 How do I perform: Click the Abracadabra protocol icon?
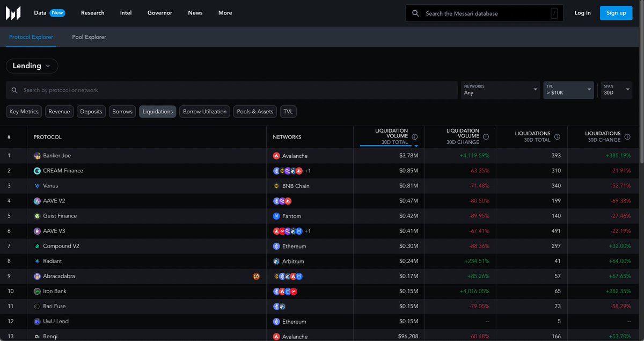tap(37, 276)
